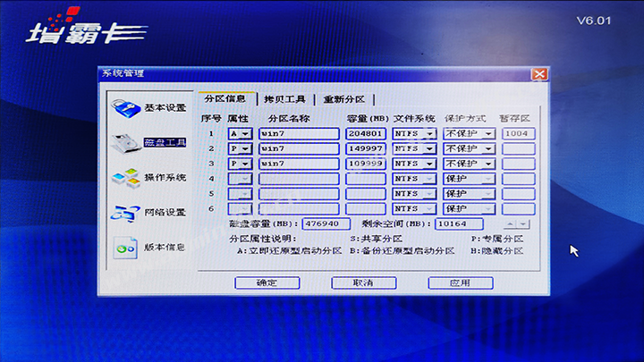Image resolution: width=644 pixels, height=362 pixels.
Task: Click the 保护方式 column header
Action: [x=465, y=119]
